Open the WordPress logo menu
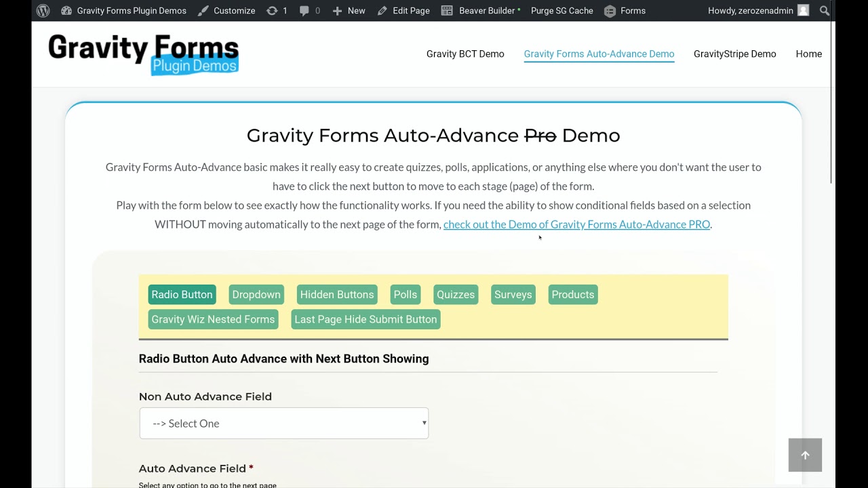Screen dimensions: 868x488 click(43, 11)
